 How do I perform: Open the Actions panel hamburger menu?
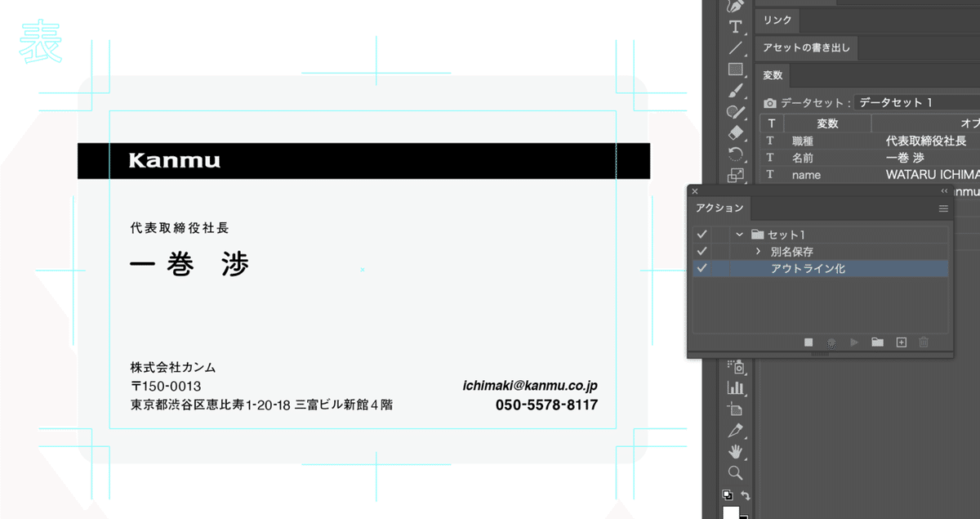pos(943,208)
